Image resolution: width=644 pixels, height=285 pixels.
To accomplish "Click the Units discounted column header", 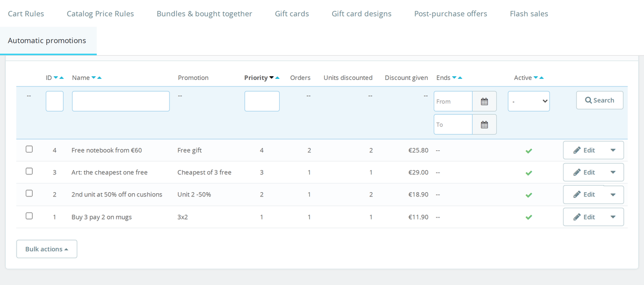I will (348, 78).
